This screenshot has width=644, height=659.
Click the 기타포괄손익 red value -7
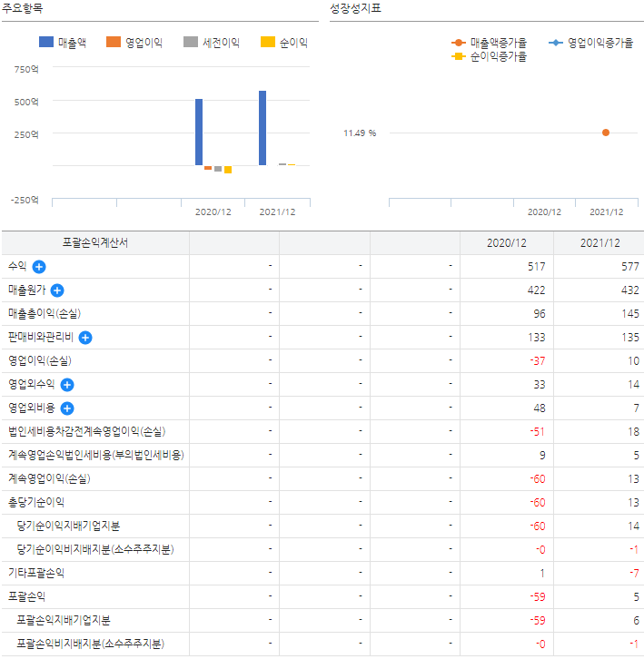634,573
